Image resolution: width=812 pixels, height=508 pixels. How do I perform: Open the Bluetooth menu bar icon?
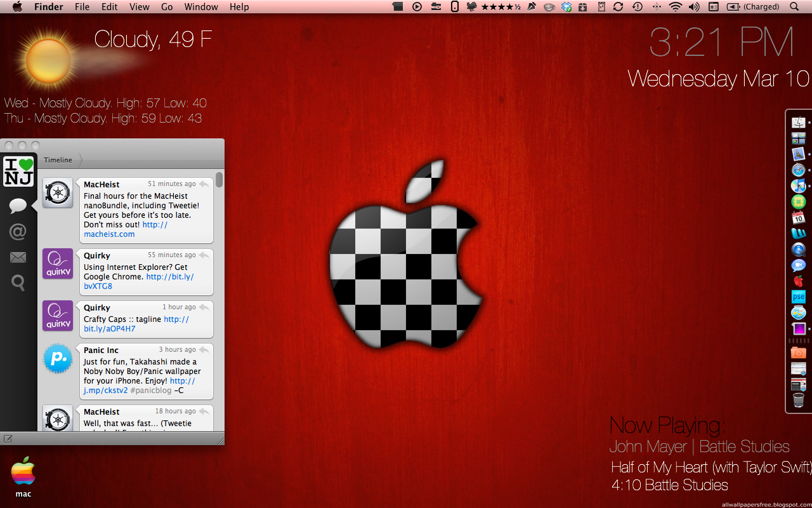click(656, 7)
